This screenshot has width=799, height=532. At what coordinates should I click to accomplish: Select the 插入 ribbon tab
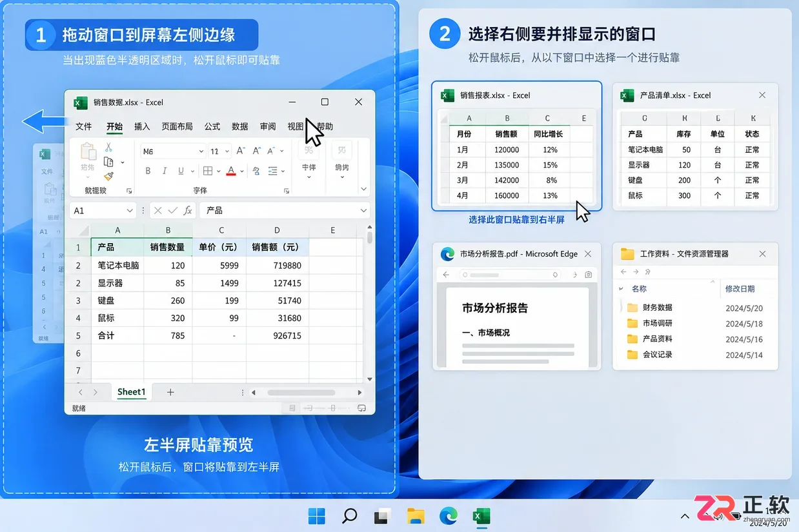[x=142, y=126]
